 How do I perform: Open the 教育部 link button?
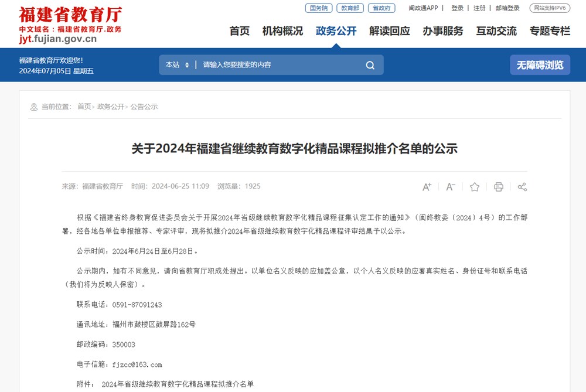350,8
